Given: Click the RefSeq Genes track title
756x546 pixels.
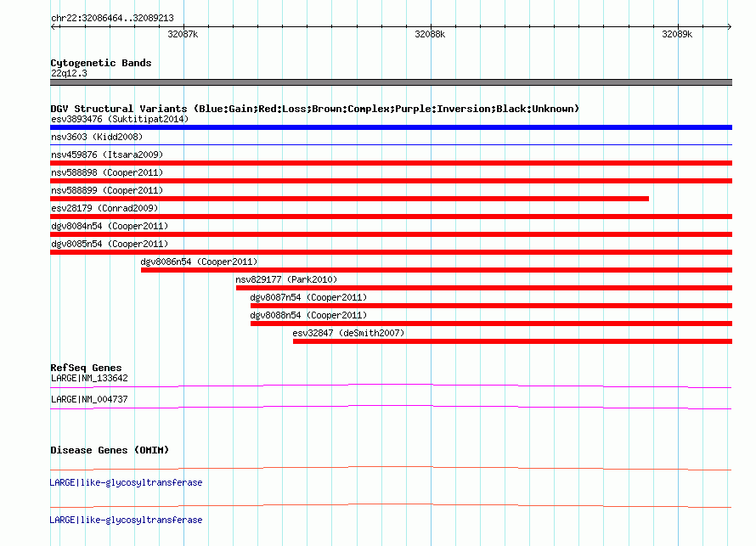Looking at the screenshot, I should [x=86, y=368].
